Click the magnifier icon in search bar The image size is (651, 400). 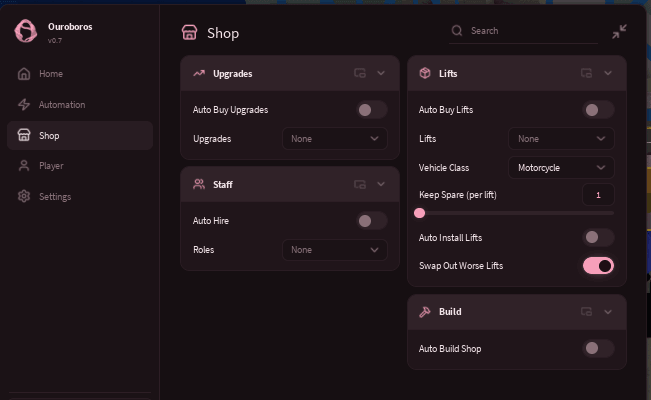point(457,31)
